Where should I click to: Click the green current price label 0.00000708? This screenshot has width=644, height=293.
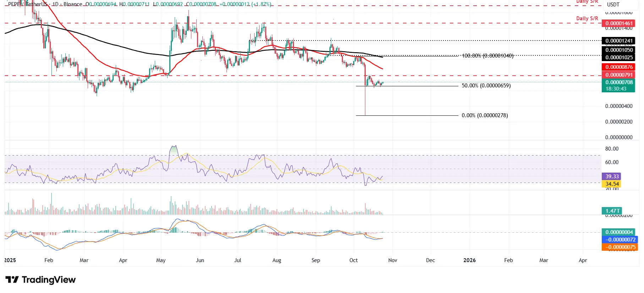point(618,82)
